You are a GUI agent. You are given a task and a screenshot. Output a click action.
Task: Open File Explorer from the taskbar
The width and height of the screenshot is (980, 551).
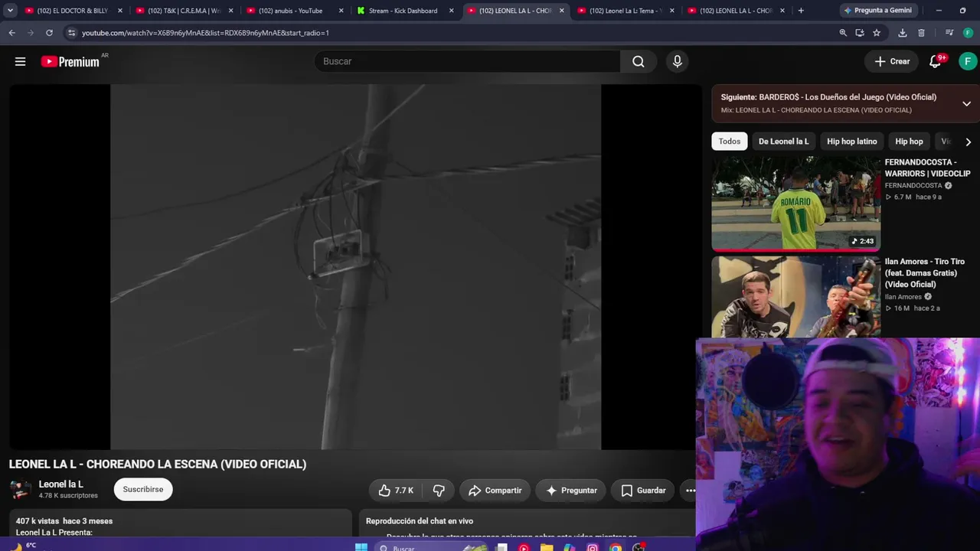546,547
